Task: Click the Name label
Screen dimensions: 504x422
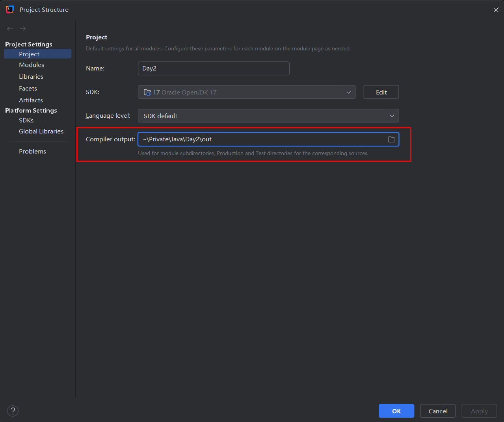Action: click(x=95, y=68)
